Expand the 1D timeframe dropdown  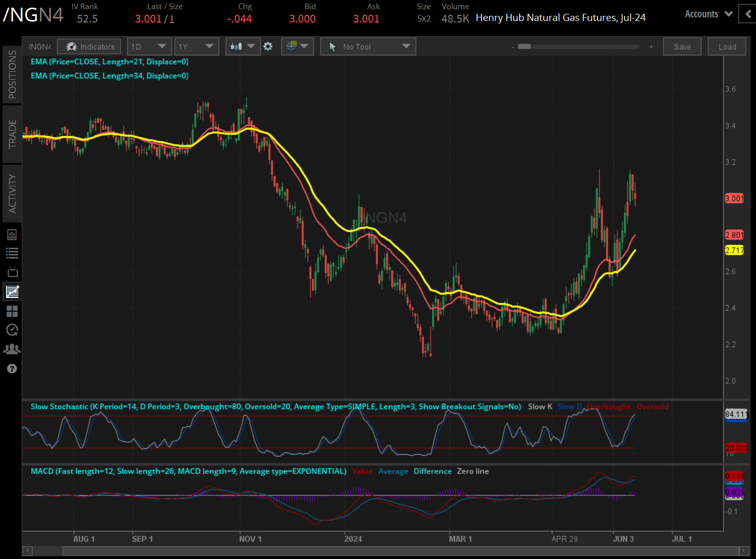[148, 47]
